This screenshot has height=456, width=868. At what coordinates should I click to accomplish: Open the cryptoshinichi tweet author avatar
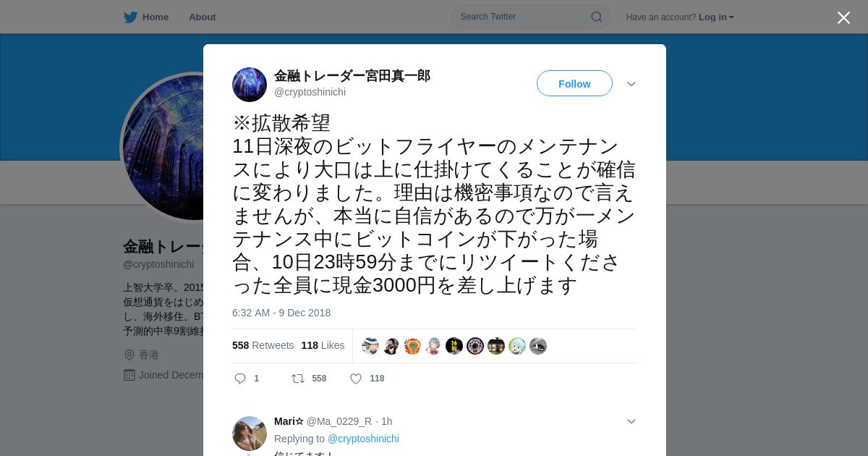point(250,85)
